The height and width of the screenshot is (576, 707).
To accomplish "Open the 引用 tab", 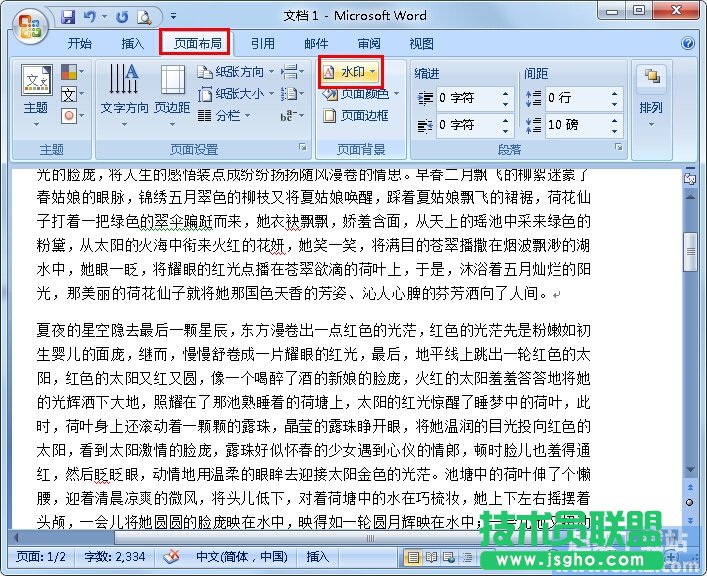I will tap(263, 43).
